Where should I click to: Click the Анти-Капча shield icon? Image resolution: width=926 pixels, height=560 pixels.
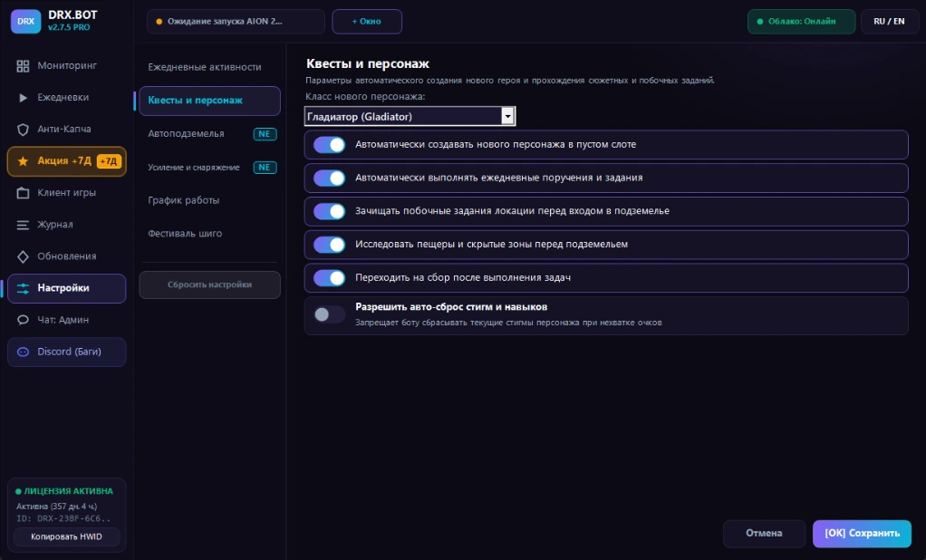(x=23, y=130)
